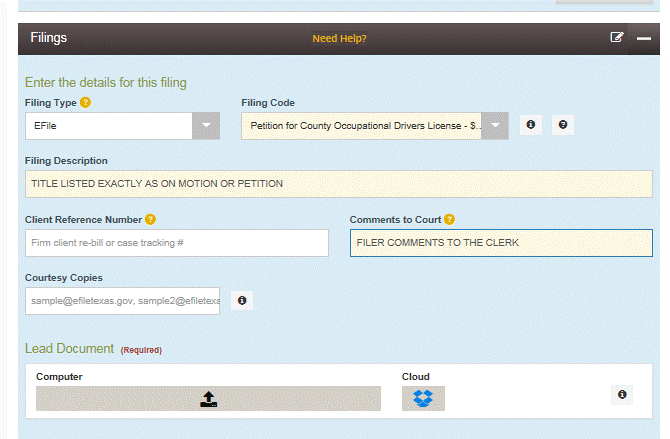Click the question mark button beside Filing Code

(563, 124)
